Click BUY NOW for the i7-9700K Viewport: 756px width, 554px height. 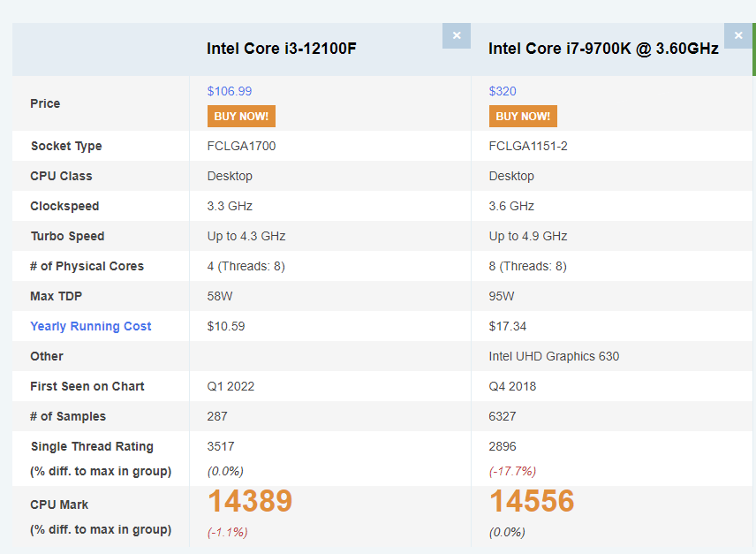coord(523,117)
